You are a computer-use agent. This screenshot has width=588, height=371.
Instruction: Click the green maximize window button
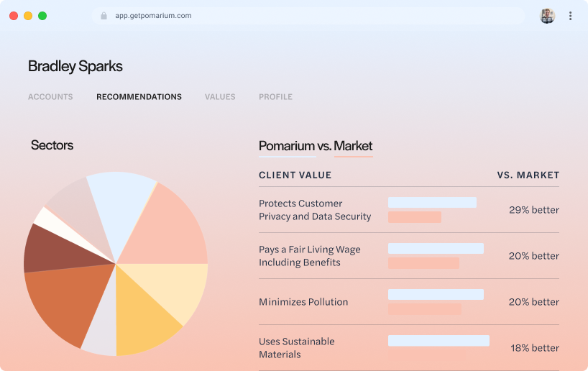(x=42, y=16)
